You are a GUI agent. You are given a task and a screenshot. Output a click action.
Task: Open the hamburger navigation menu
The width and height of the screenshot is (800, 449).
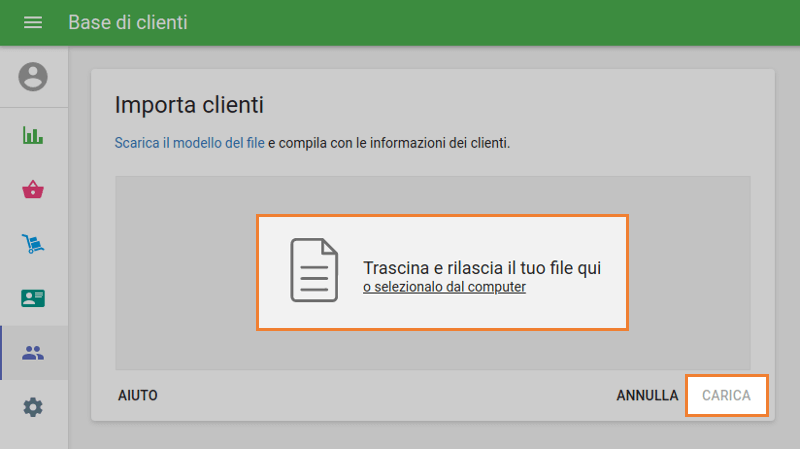[x=33, y=22]
